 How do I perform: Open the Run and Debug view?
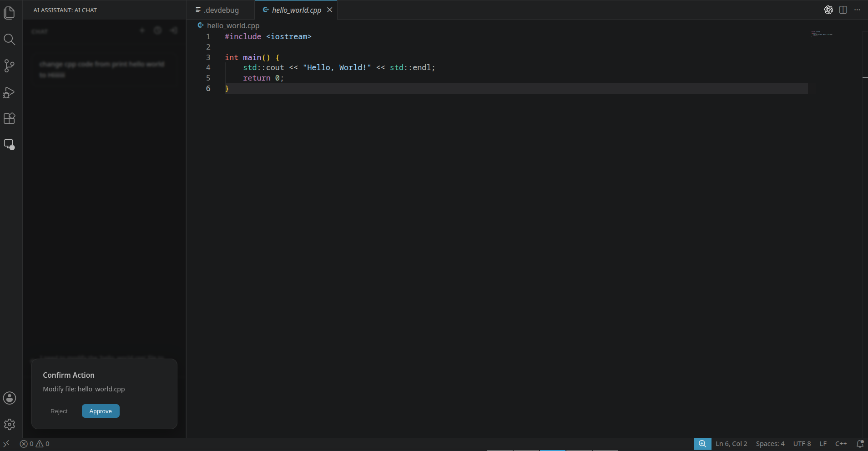pyautogui.click(x=10, y=92)
